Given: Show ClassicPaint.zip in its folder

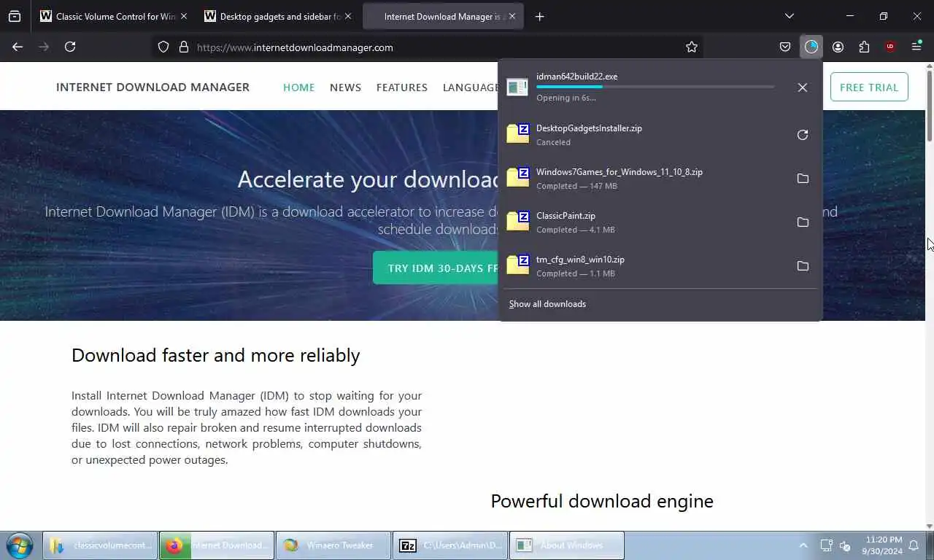Looking at the screenshot, I should (803, 222).
